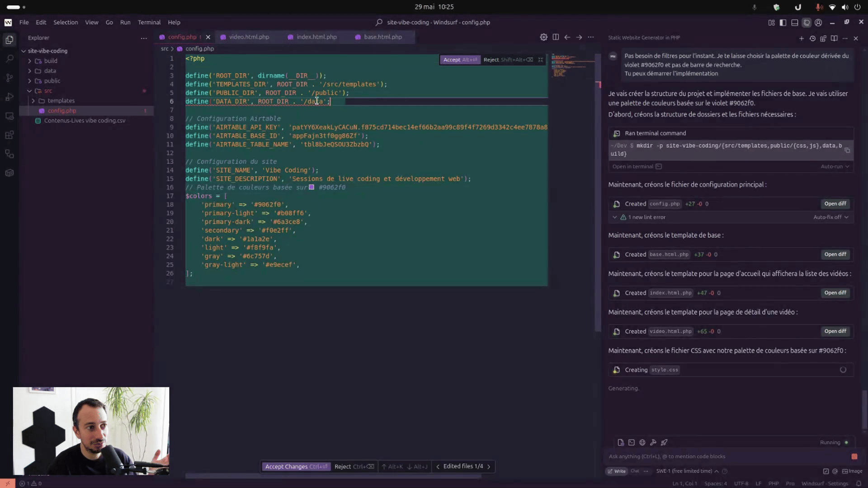This screenshot has width=868, height=488.
Task: Open the Source Control view in activity bar
Action: click(x=9, y=78)
